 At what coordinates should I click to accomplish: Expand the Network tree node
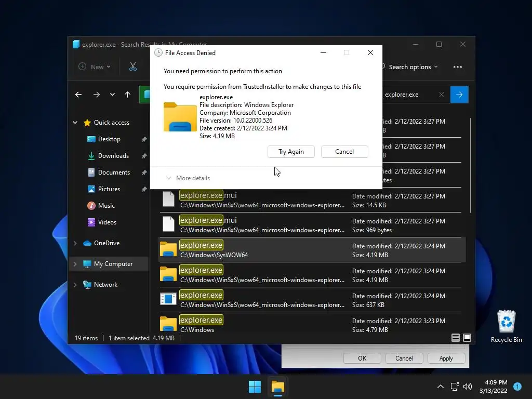(x=75, y=285)
